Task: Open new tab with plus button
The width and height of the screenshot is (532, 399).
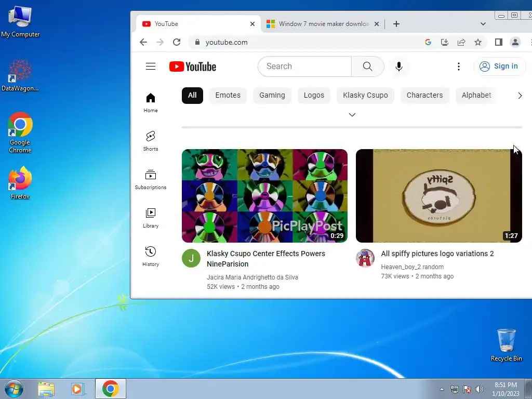Action: pyautogui.click(x=396, y=24)
